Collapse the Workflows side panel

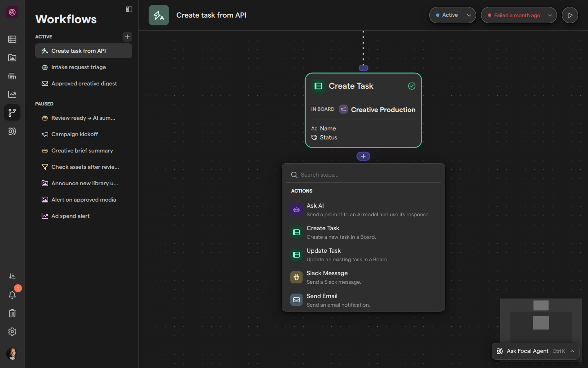point(129,9)
